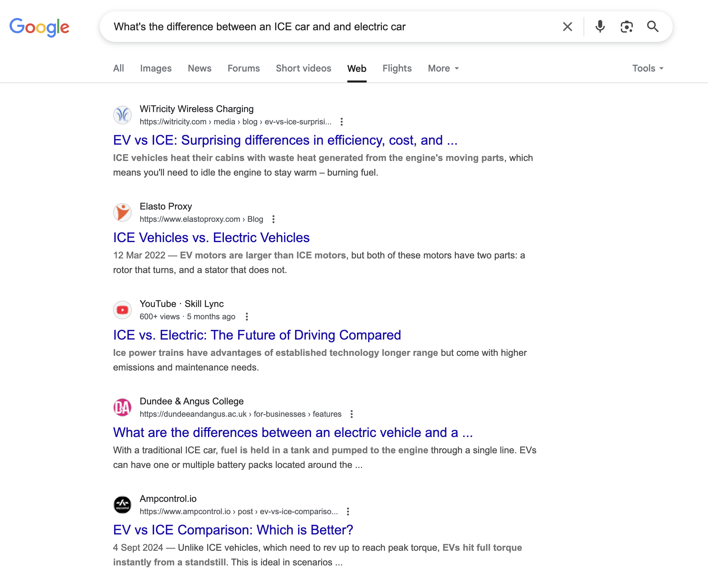This screenshot has height=588, width=708.
Task: Open the Tools dropdown
Action: pos(648,69)
